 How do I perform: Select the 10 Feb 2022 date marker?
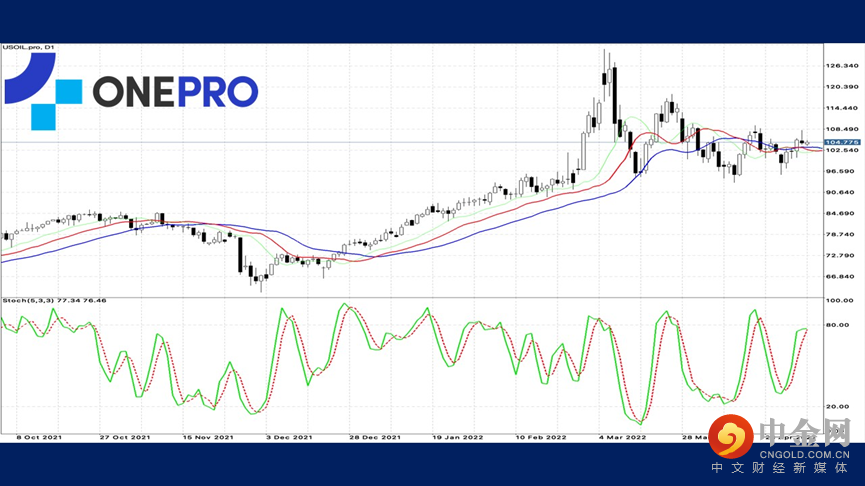pos(541,437)
